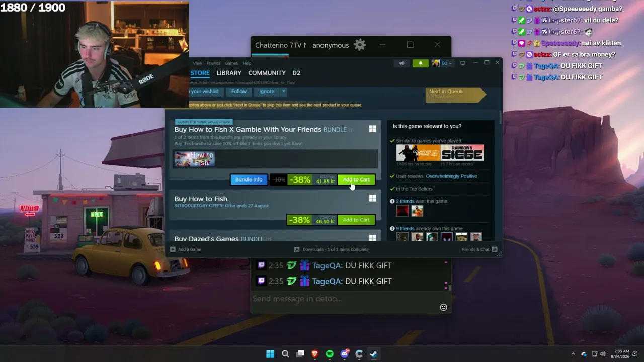
Task: Select the Chatterino anonymous account label
Action: [331, 45]
